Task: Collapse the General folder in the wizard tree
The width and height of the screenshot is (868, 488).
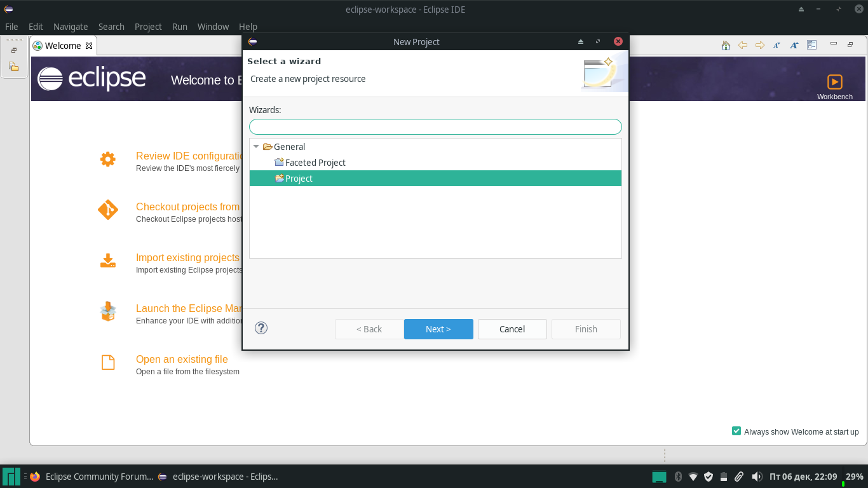Action: 256,147
